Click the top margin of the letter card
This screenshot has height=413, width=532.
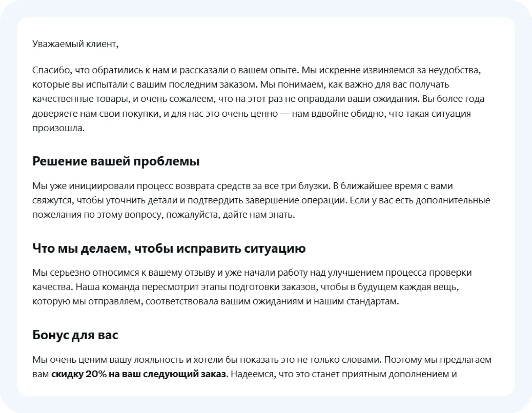coord(266,27)
